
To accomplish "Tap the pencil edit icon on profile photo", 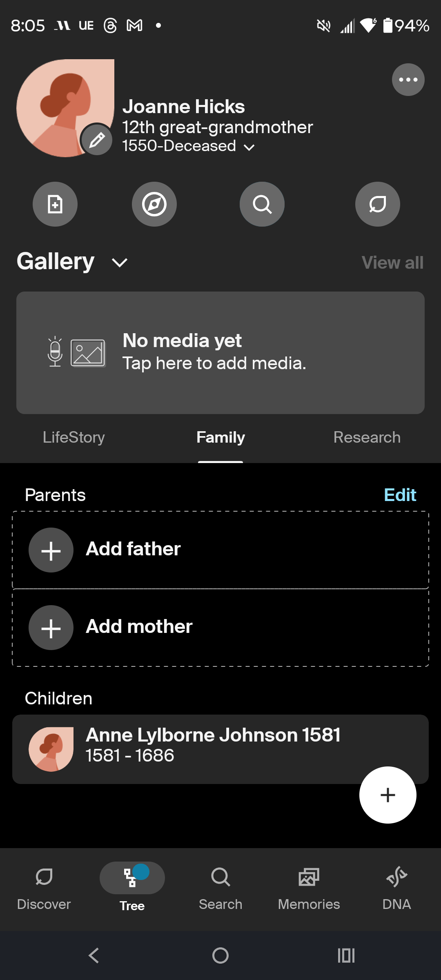I will click(x=97, y=140).
